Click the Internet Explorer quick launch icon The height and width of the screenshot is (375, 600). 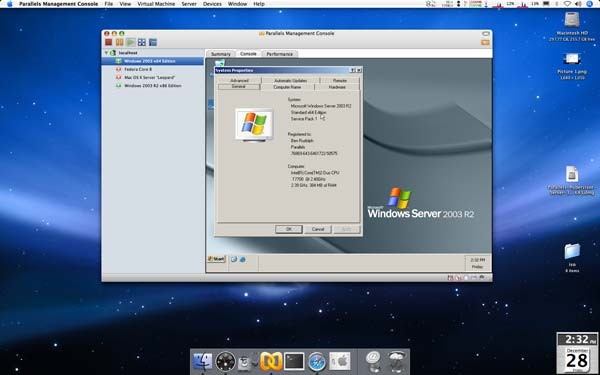point(242,259)
